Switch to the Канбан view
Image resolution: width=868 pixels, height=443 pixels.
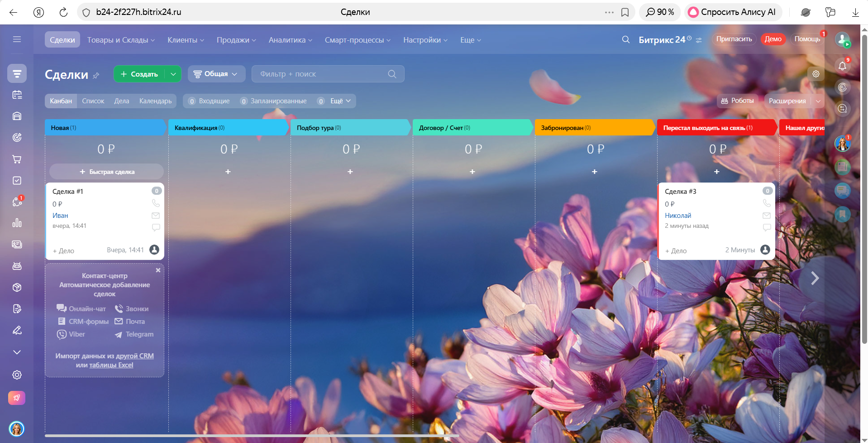pyautogui.click(x=61, y=101)
